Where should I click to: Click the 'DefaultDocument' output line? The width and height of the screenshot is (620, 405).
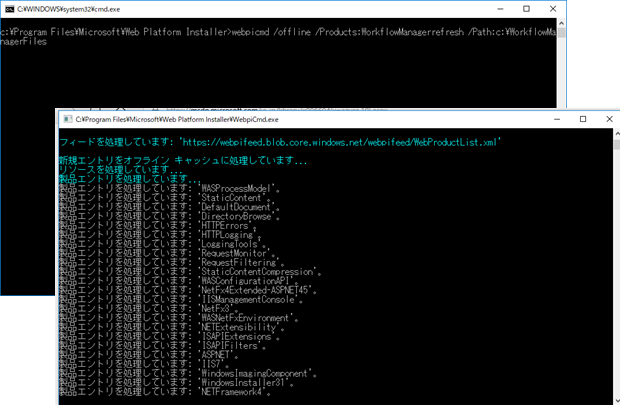pos(169,207)
